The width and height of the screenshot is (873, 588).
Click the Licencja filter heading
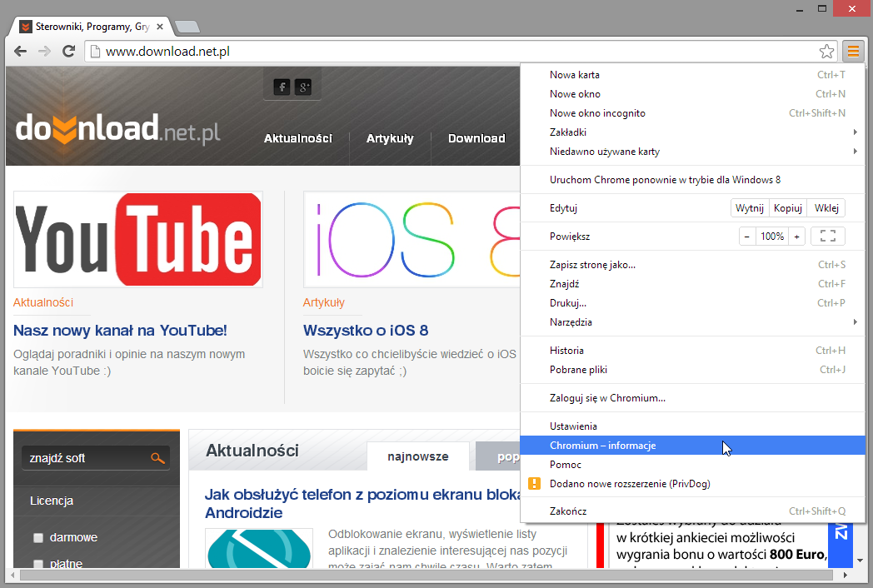tap(52, 501)
